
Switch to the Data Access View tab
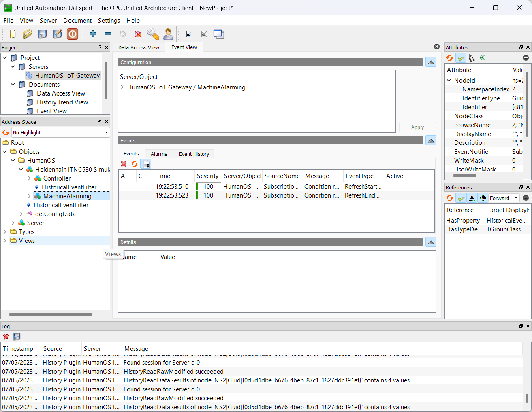[x=139, y=48]
